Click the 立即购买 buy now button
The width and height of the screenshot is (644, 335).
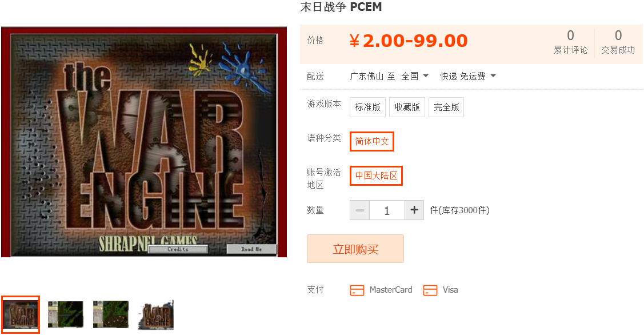pos(355,249)
